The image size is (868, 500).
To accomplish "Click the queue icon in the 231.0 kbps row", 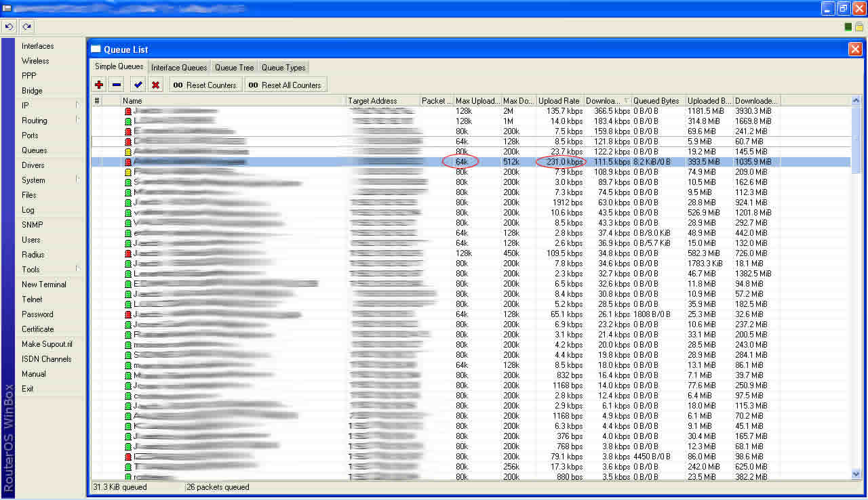I will [x=128, y=162].
